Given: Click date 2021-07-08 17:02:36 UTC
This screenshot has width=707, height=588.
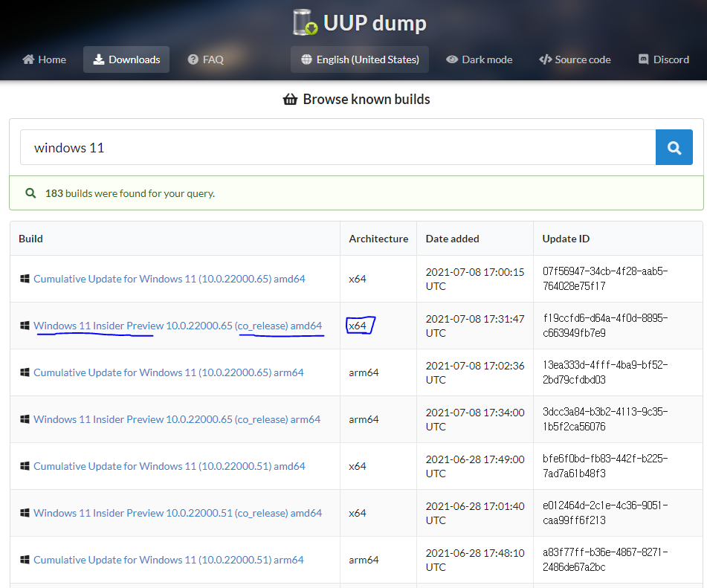Looking at the screenshot, I should (475, 373).
